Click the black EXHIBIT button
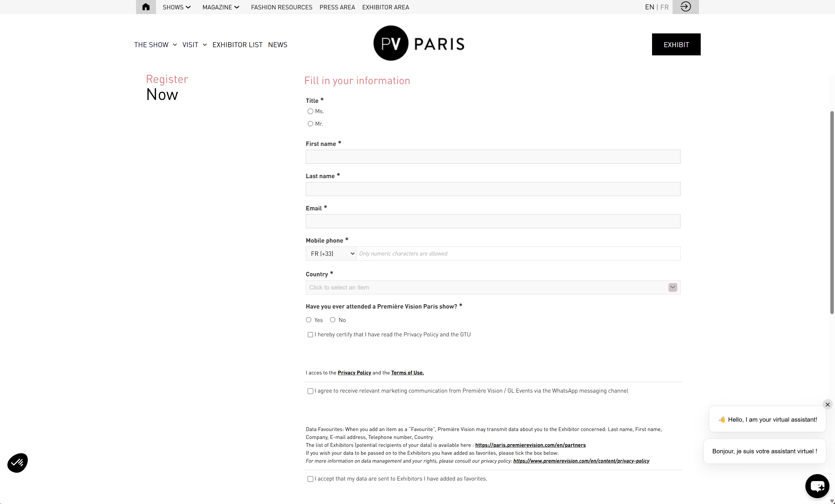This screenshot has height=504, width=835. coord(676,44)
